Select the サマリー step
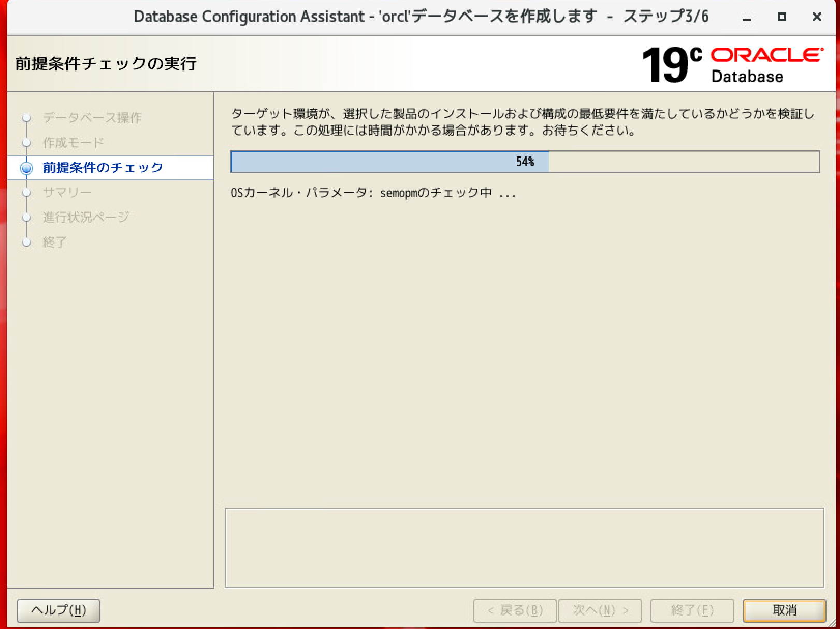Image resolution: width=840 pixels, height=629 pixels. pos(67,192)
